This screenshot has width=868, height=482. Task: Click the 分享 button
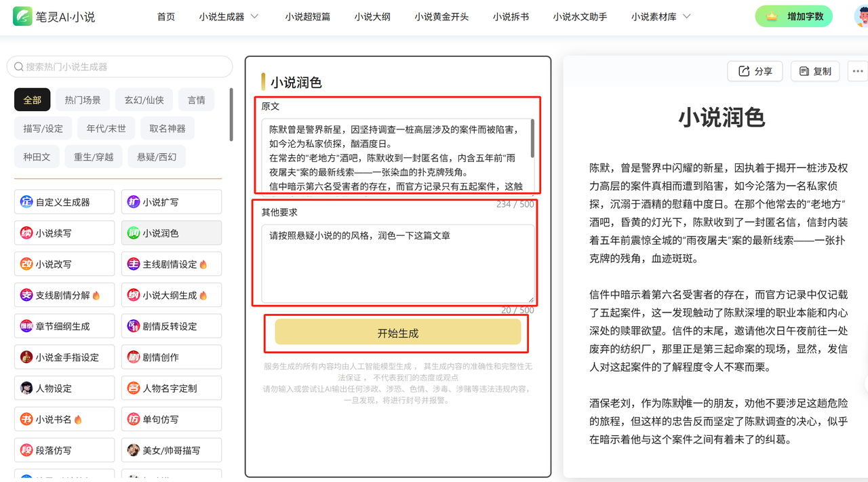(x=755, y=71)
